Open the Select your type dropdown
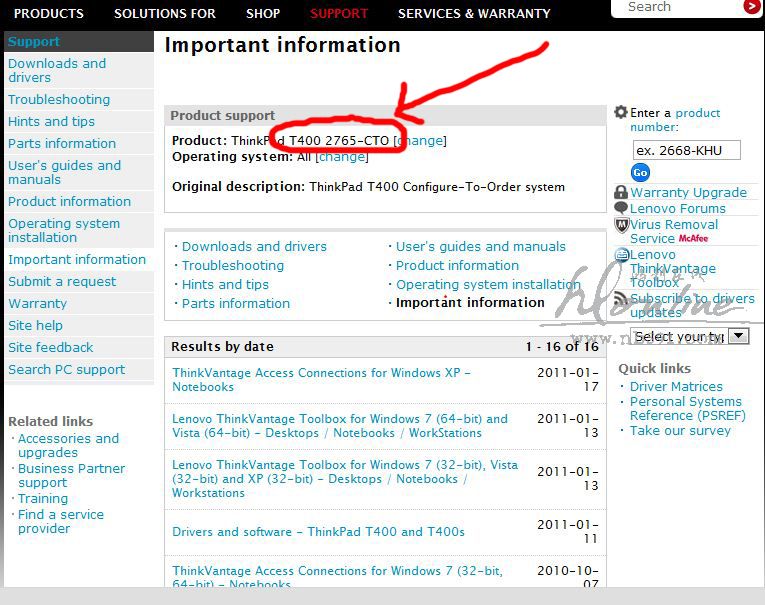 (x=738, y=336)
